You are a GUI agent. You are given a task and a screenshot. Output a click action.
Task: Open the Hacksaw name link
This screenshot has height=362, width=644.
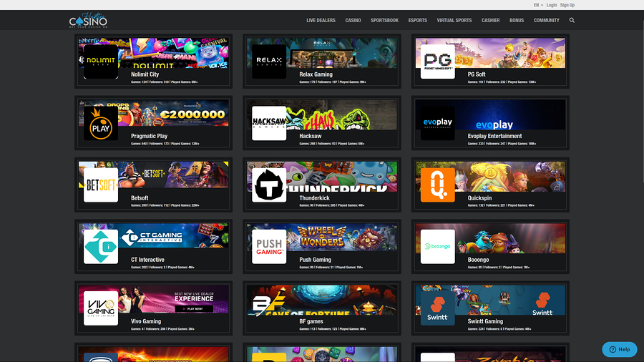click(310, 136)
